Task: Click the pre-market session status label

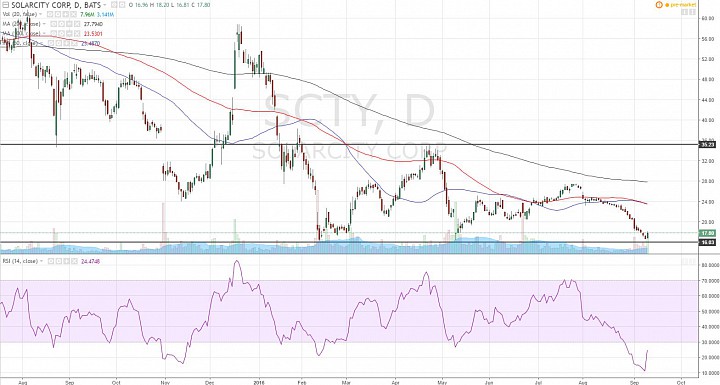Action: (x=683, y=5)
